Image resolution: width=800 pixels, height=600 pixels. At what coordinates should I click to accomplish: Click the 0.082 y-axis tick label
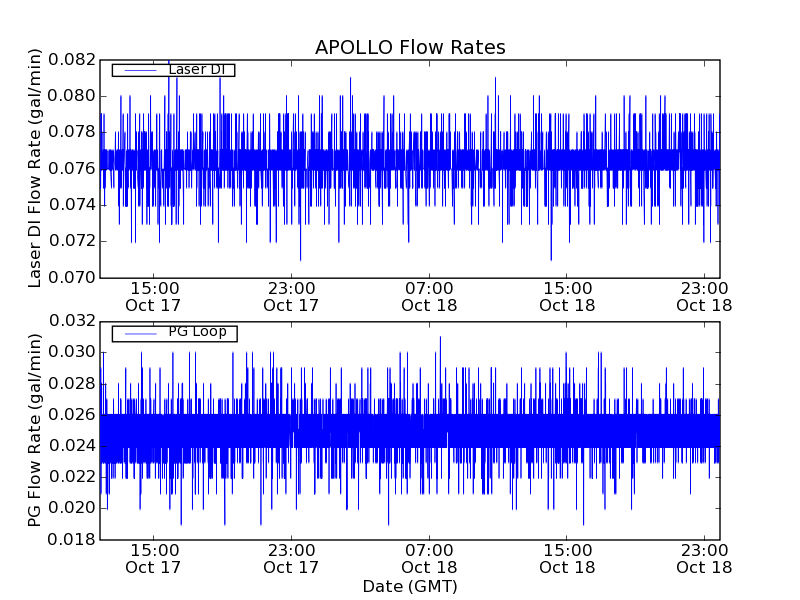pyautogui.click(x=72, y=60)
